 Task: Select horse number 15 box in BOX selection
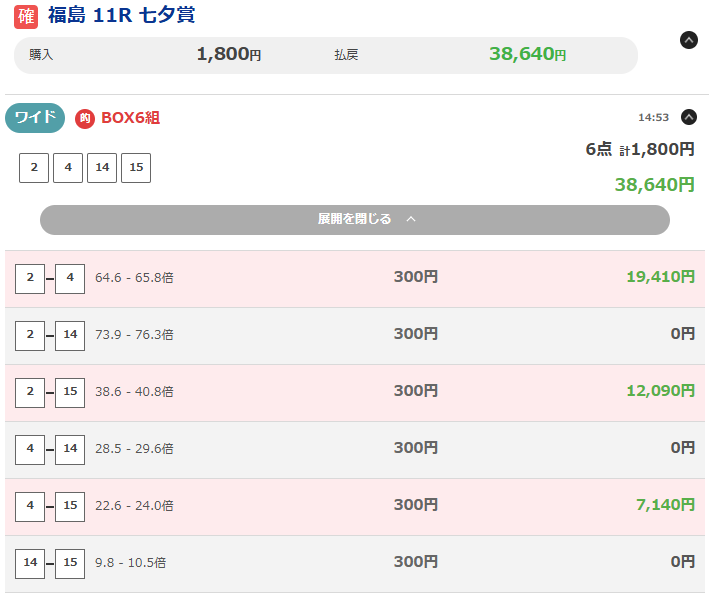click(136, 168)
